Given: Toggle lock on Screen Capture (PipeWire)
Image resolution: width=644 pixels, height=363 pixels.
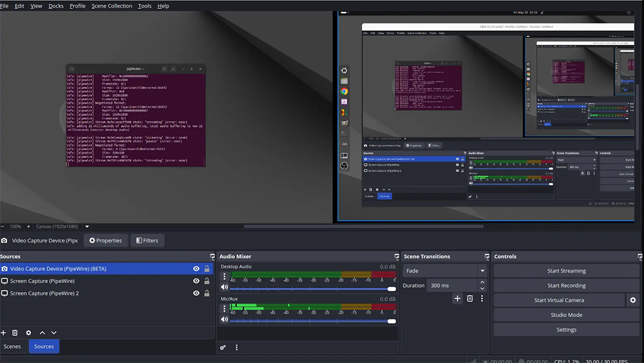Looking at the screenshot, I should (207, 281).
